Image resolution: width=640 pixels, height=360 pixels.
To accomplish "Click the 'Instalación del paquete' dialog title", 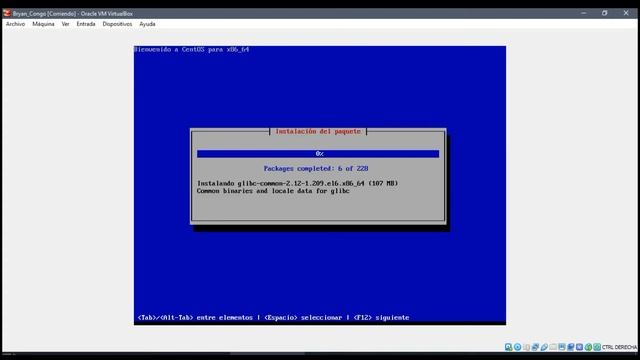I will tap(318, 131).
